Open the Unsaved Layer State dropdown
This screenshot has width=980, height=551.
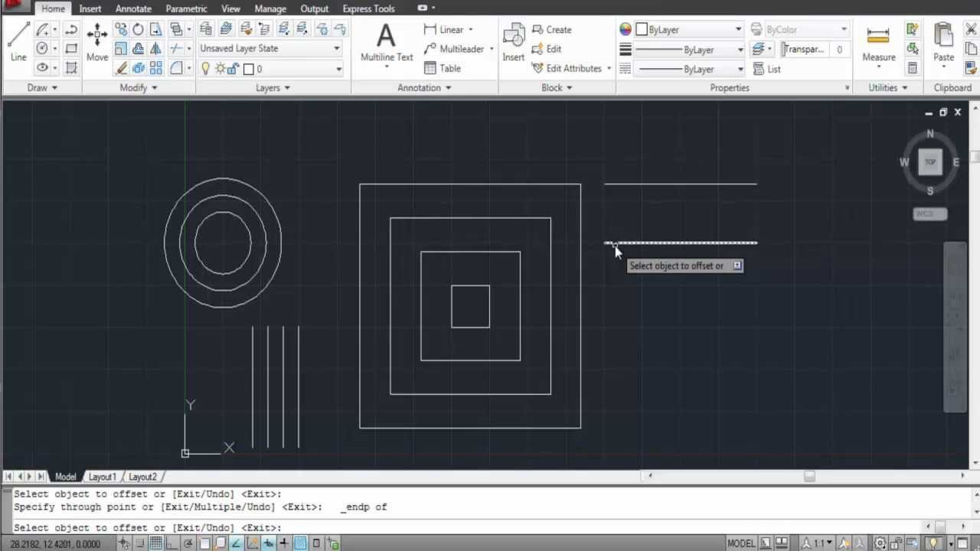coord(269,48)
